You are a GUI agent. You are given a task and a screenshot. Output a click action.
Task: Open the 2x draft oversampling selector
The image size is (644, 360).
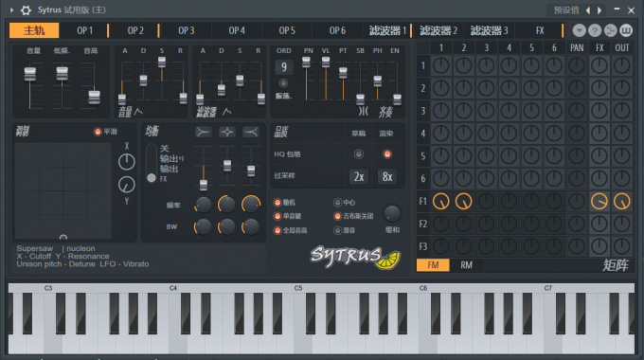tap(359, 177)
